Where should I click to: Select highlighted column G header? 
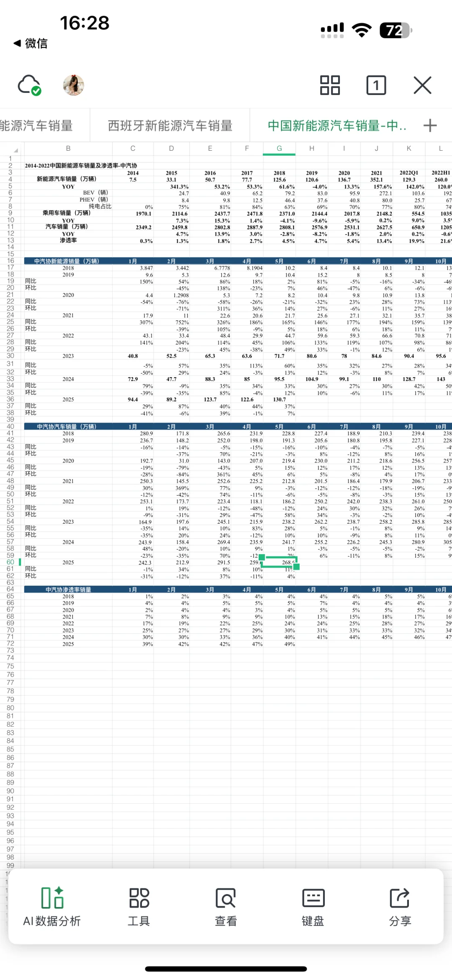(279, 148)
